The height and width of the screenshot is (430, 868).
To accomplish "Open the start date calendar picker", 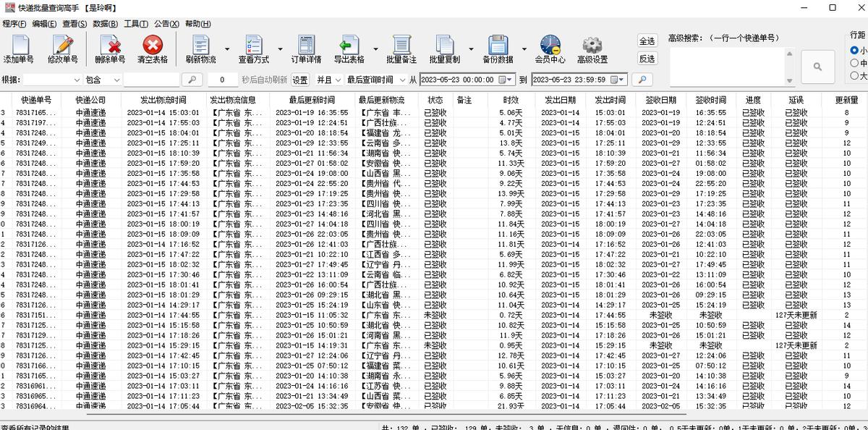I will point(508,80).
